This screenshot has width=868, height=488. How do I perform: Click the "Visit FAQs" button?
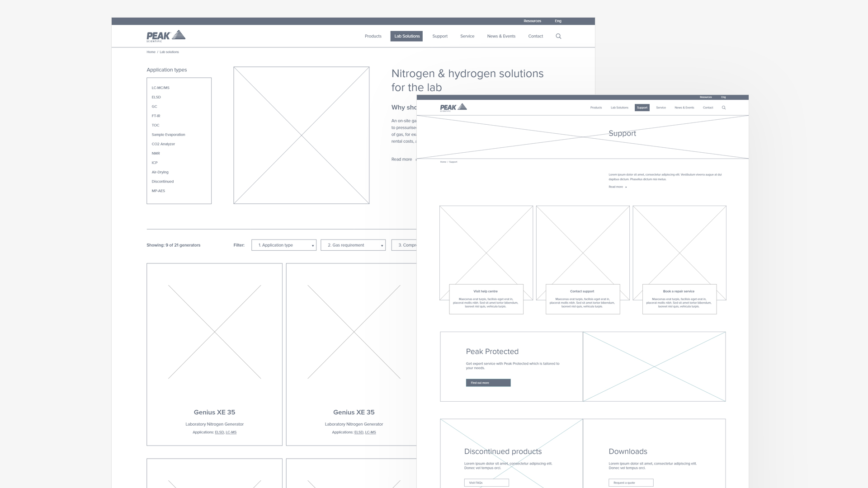(x=486, y=483)
